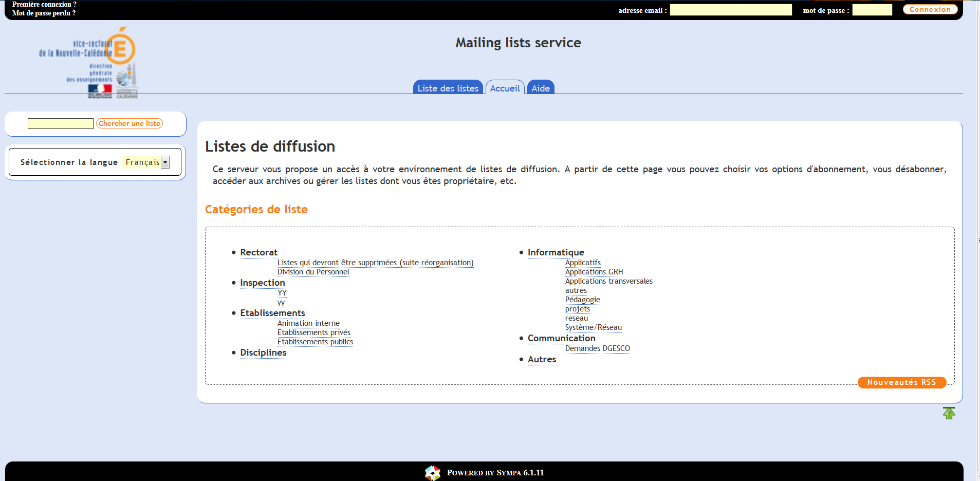Click the list search text box

(x=61, y=124)
